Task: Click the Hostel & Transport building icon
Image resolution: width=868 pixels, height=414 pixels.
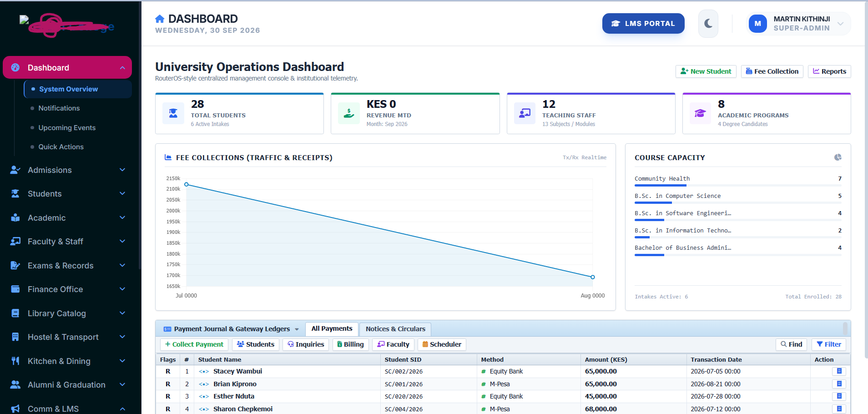Action: pos(15,337)
